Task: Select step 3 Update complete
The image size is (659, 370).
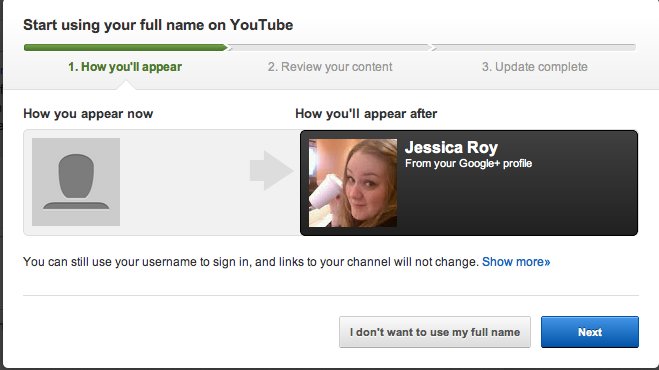Action: 535,67
